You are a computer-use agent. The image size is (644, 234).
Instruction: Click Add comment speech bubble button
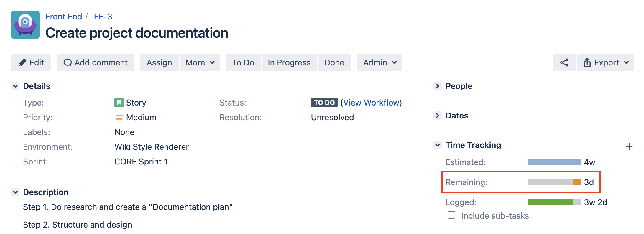tap(96, 62)
